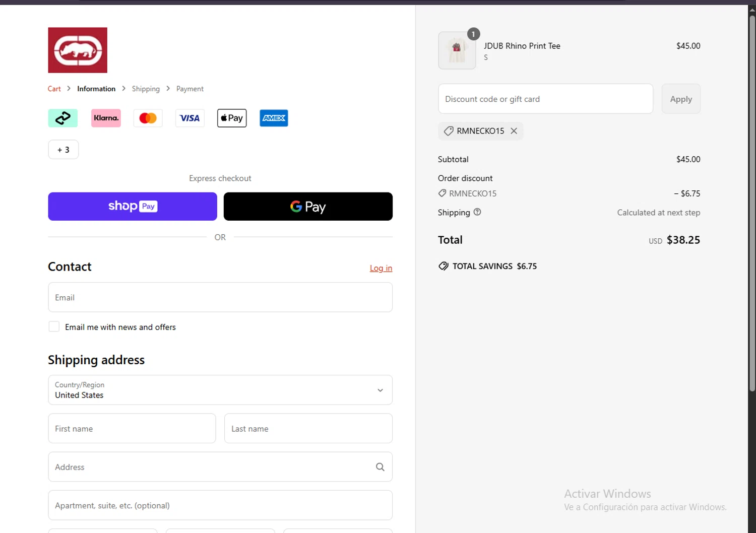Screen dimensions: 756x533
Task: Pay with Shop Pay express checkout
Action: [x=133, y=207]
